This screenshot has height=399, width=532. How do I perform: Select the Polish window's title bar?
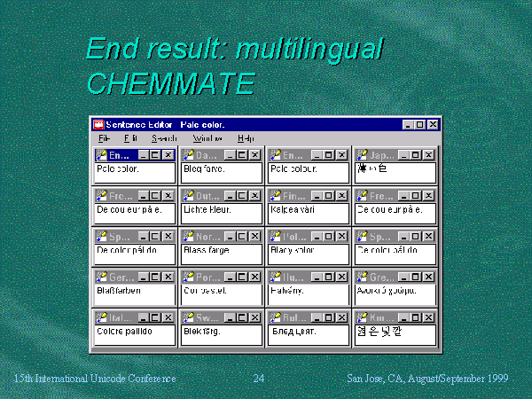point(294,238)
